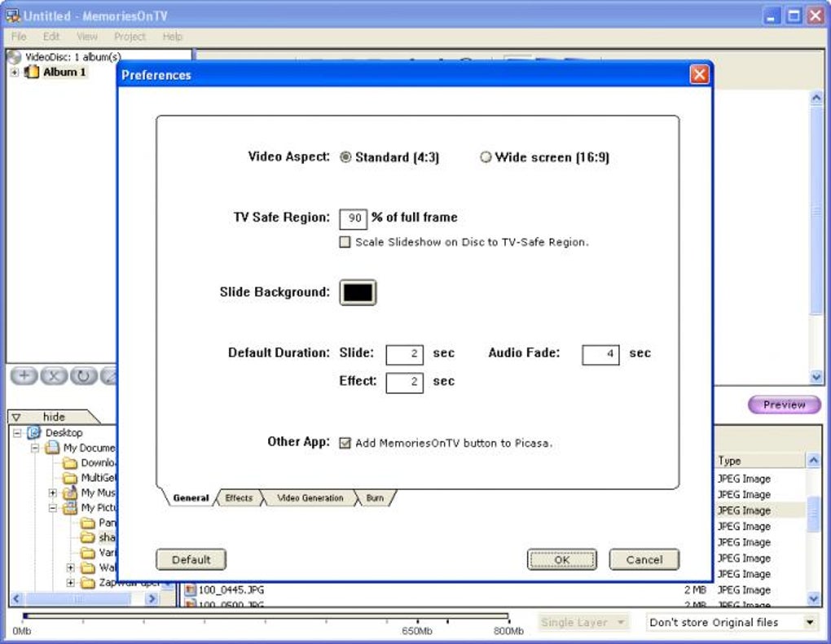Uncheck Add MemoriesOnTV button to Picasa
The height and width of the screenshot is (644, 831).
[x=345, y=443]
